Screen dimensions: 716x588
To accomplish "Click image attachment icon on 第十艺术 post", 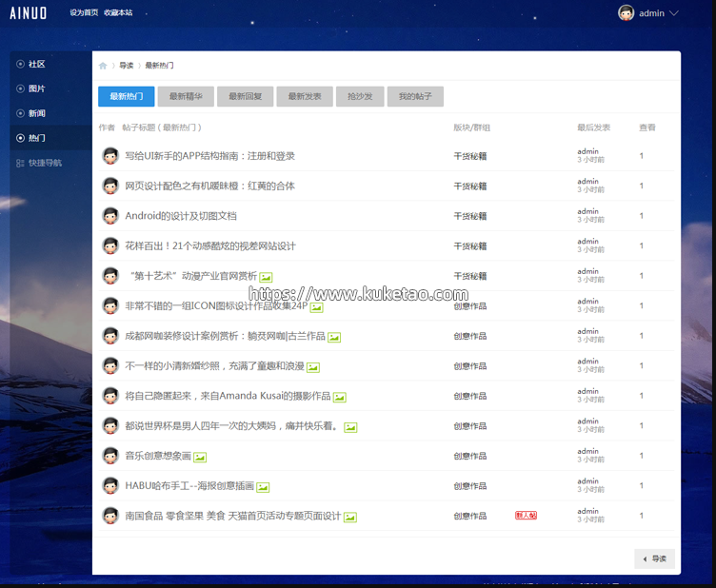I will pos(266,278).
